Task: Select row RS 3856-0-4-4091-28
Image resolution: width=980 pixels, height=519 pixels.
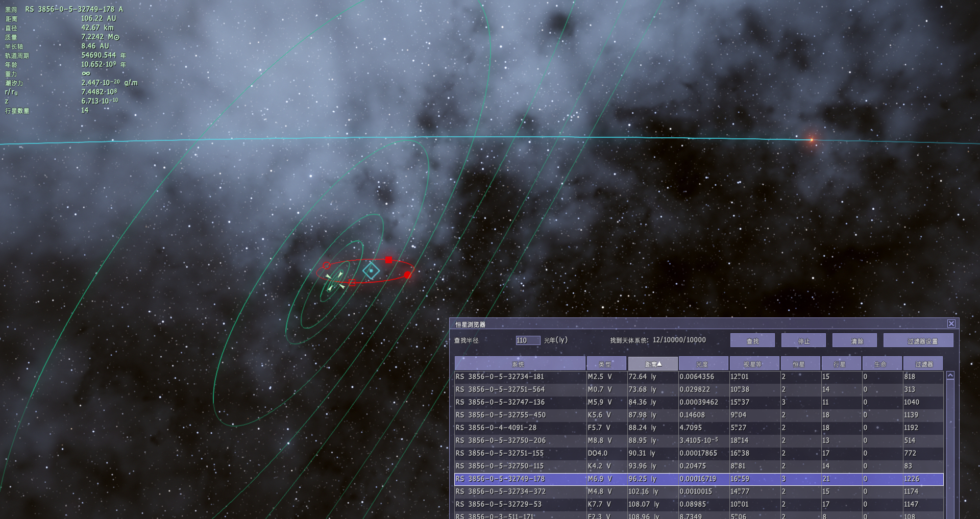Action: tap(699, 428)
